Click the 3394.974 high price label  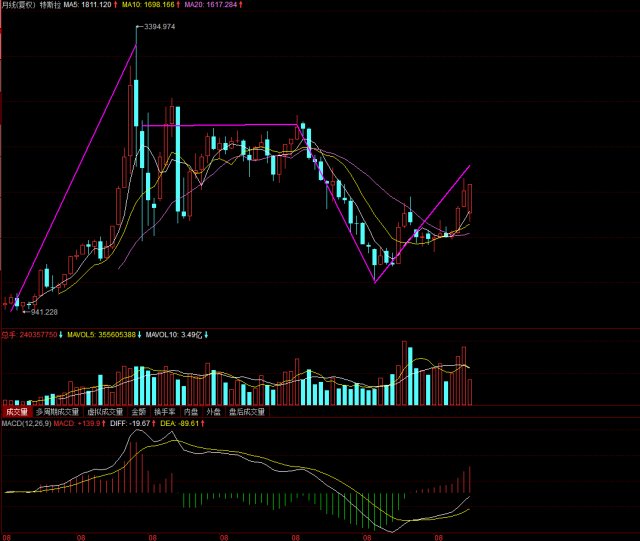(x=160, y=27)
